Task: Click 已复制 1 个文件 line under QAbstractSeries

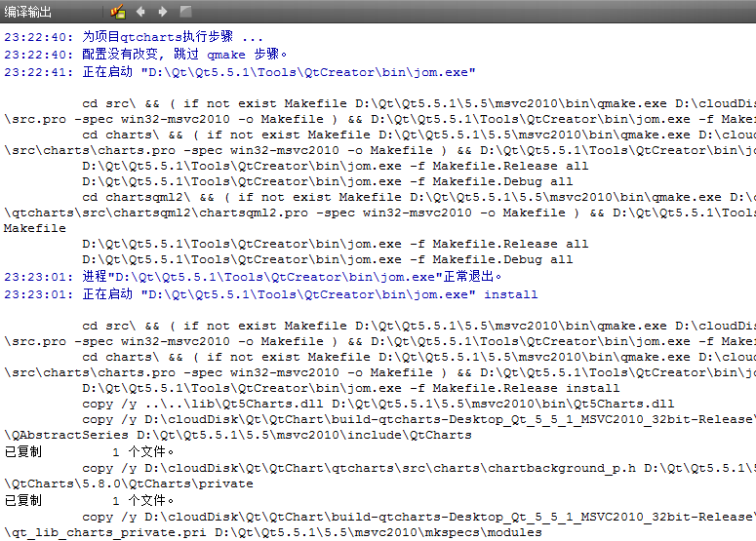Action: [89, 452]
